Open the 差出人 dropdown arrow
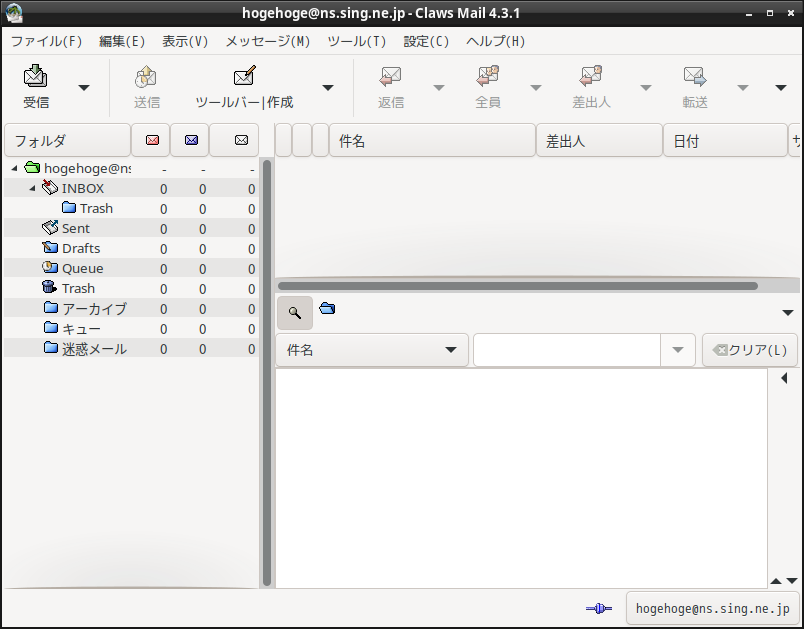 pos(646,88)
